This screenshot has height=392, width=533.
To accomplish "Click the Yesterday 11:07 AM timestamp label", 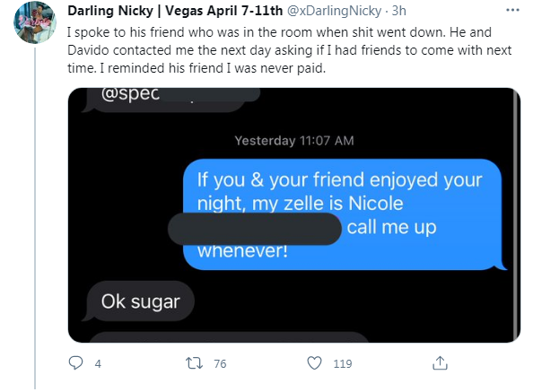I will coord(294,141).
